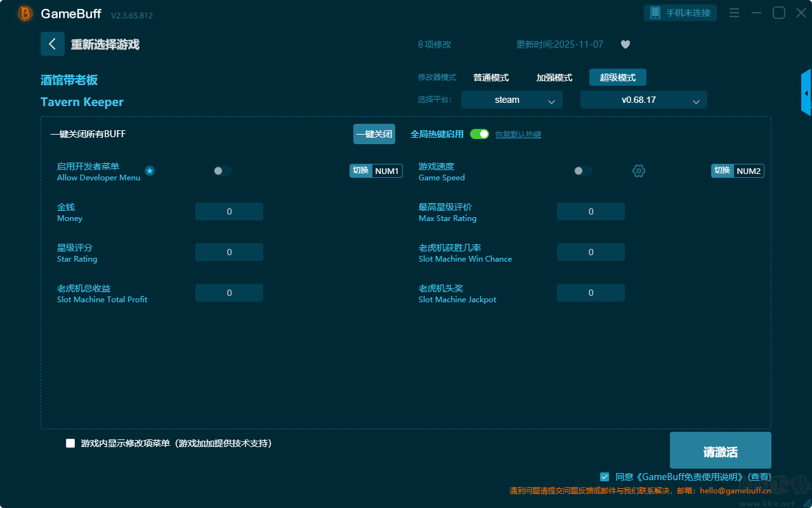Click the heart favorite icon
This screenshot has height=508, width=812.
pos(625,44)
